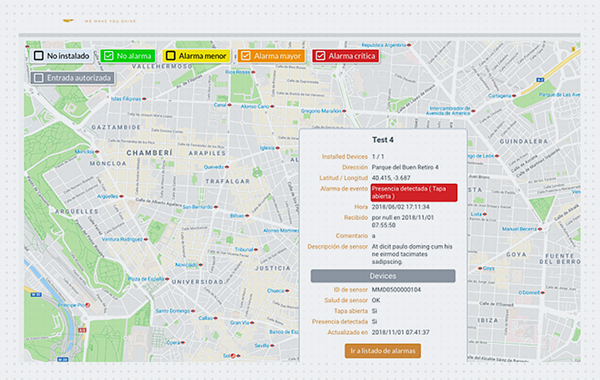Click the Gregorio Marañón metro marker
600x380 pixels.
point(344,111)
